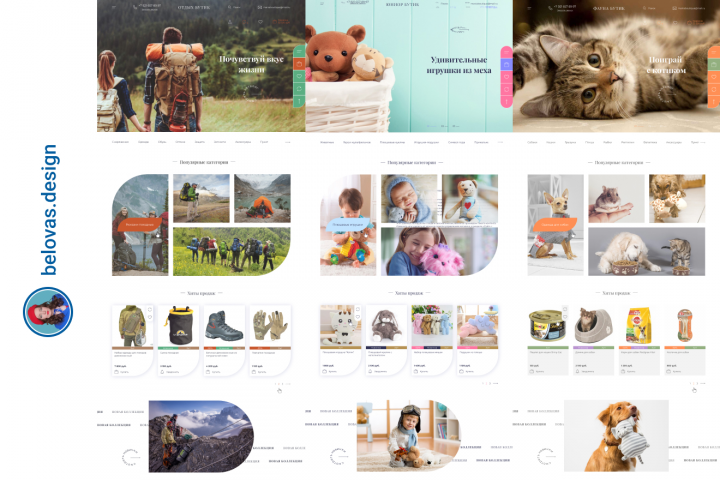Open ФАУНА БУТИК logo link
This screenshot has width=720, height=480.
tap(608, 8)
